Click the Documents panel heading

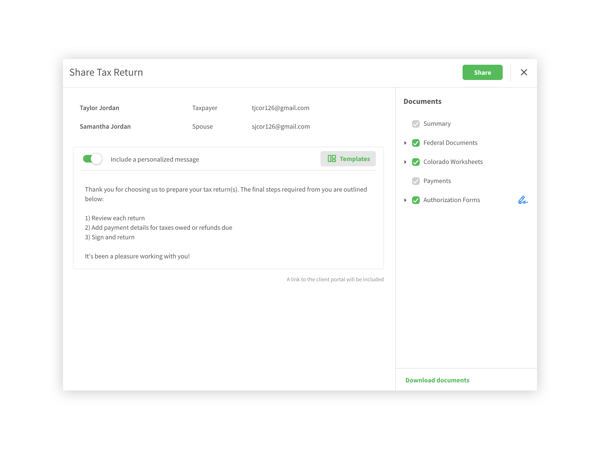point(422,101)
